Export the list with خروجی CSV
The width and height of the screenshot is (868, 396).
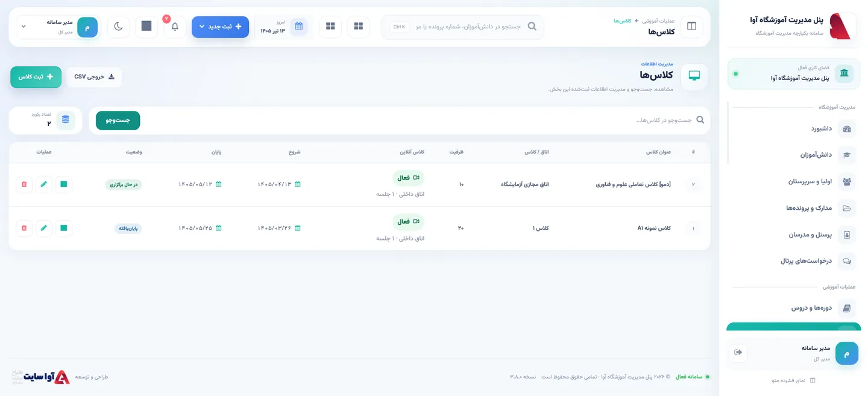tap(94, 77)
